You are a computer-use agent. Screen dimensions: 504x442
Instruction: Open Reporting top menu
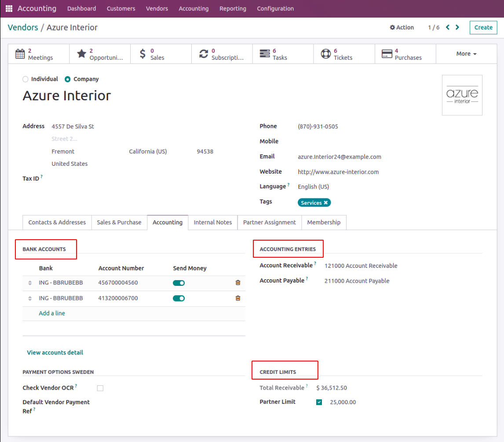coord(233,9)
